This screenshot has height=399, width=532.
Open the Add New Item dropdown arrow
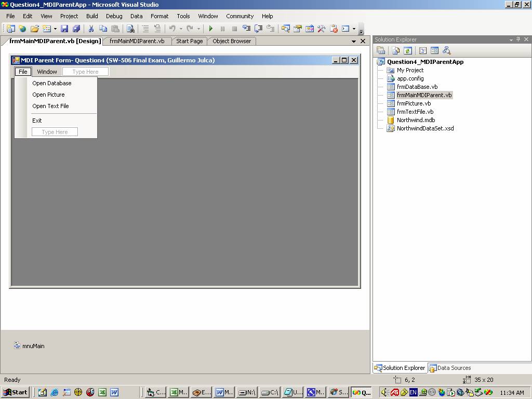(55, 29)
